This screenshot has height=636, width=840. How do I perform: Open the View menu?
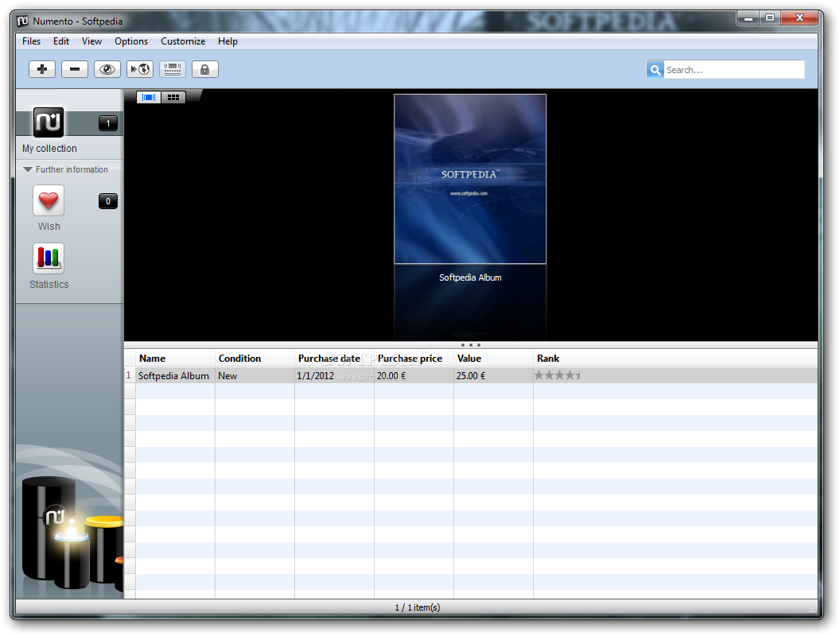coord(91,41)
